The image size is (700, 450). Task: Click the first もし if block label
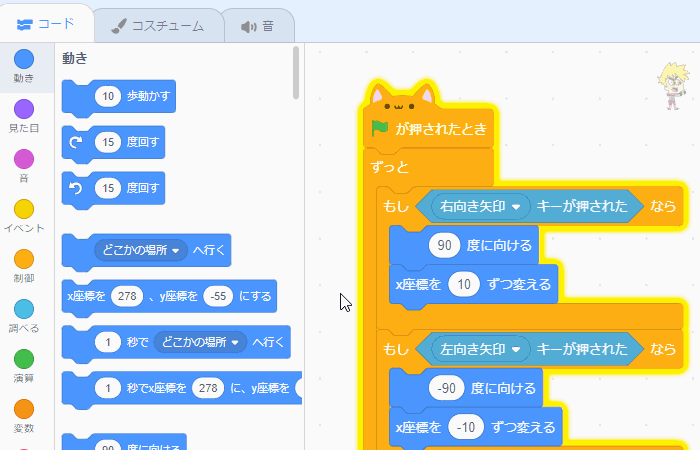(396, 206)
